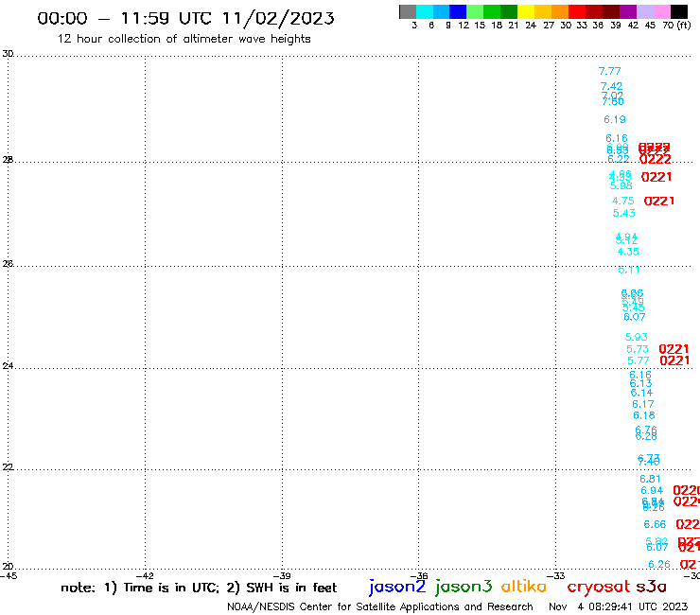Image resolution: width=700 pixels, height=615 pixels.
Task: Click the wave height value 5.11
Action: 629,270
